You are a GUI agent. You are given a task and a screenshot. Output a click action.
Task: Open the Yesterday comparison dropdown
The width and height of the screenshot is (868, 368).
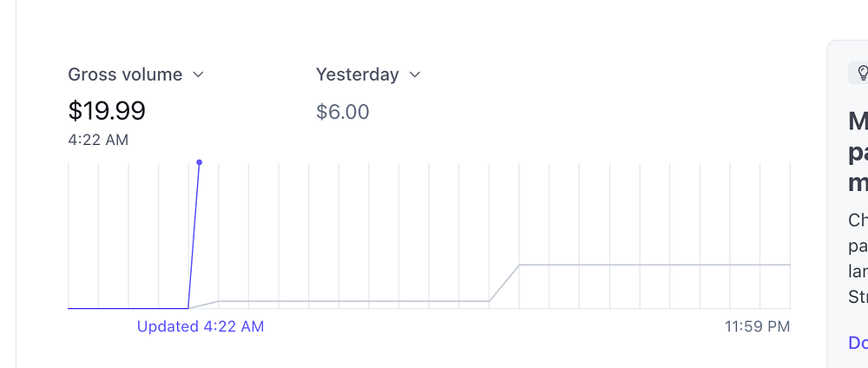[x=358, y=75]
